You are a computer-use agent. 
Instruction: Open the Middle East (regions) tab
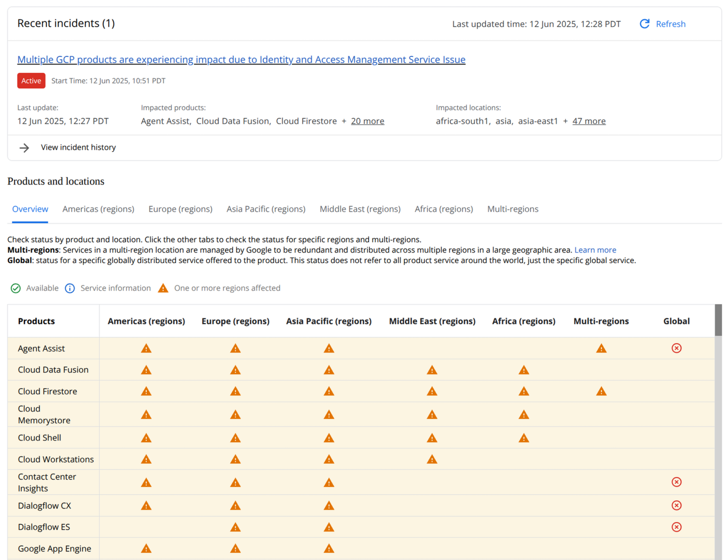(x=360, y=209)
